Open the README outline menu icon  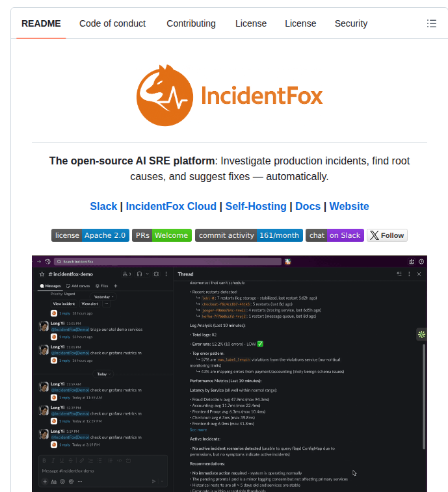[x=431, y=23]
